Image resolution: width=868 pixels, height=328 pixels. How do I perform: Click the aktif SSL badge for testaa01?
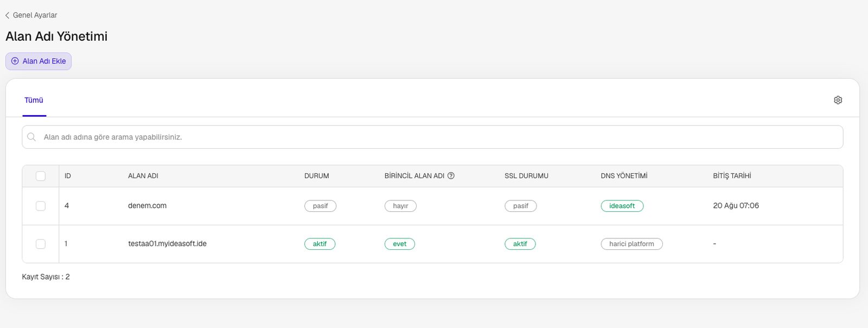[520, 244]
